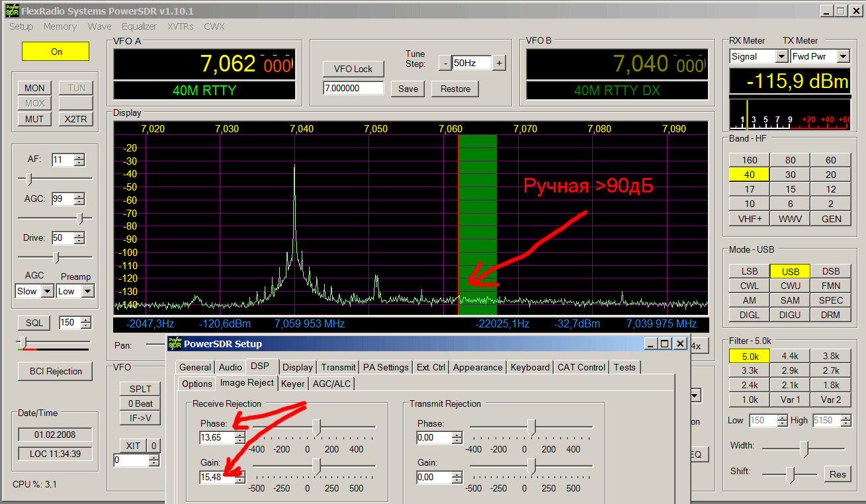Click the VFO Lock button
Image resolution: width=866 pixels, height=504 pixels.
click(x=353, y=69)
